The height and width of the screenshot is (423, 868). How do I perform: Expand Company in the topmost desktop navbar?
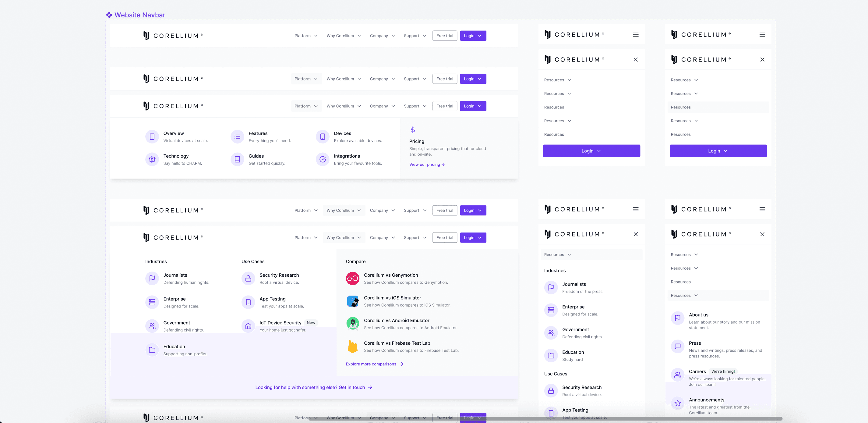click(x=382, y=36)
